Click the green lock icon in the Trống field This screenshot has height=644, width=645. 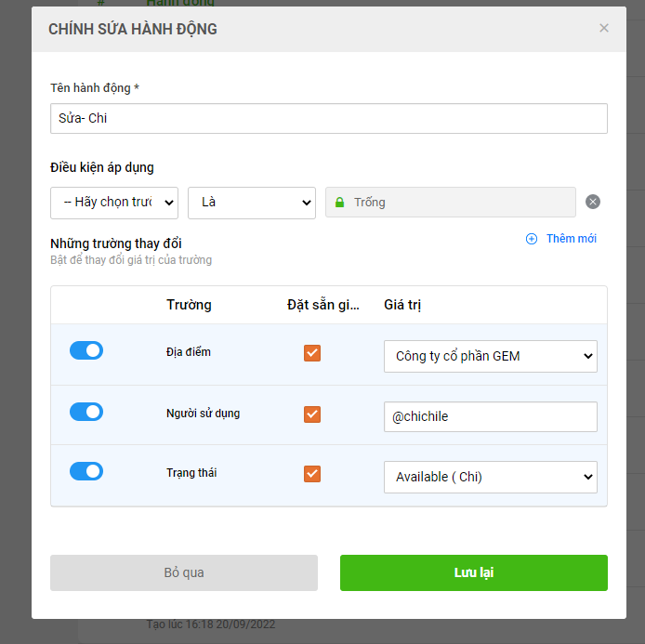coord(339,202)
